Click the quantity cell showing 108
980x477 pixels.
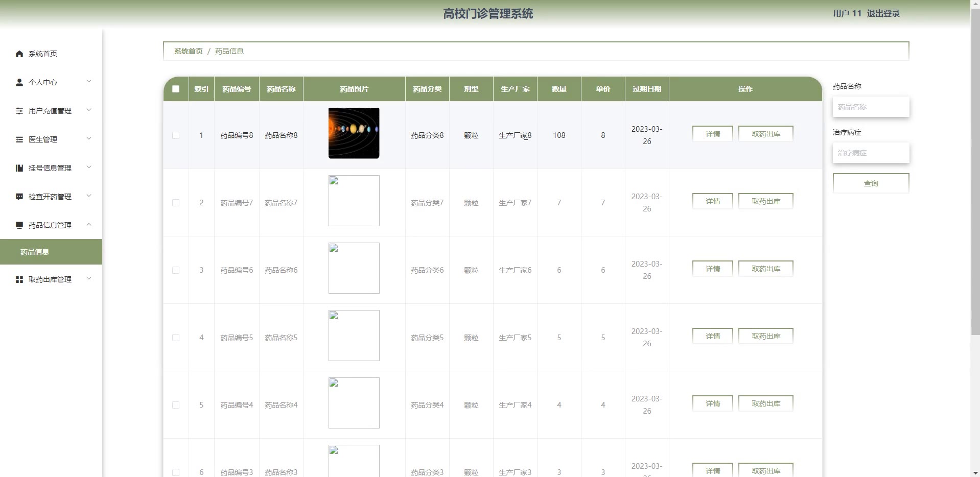(x=559, y=135)
